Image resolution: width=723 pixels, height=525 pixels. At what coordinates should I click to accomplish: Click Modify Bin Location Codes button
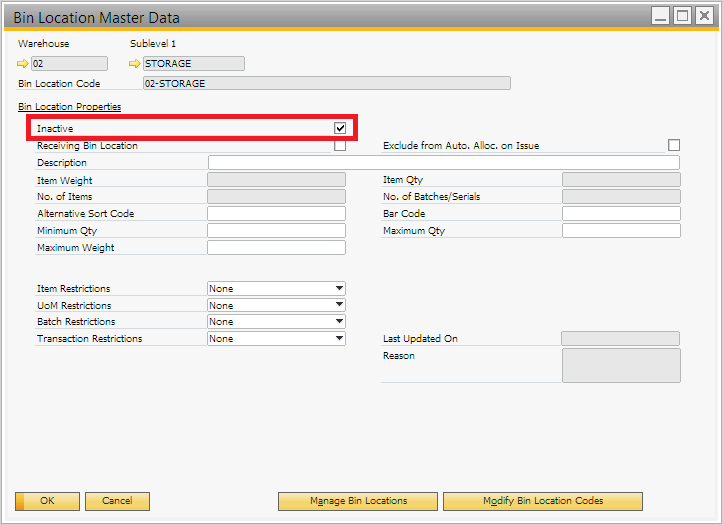pyautogui.click(x=542, y=501)
